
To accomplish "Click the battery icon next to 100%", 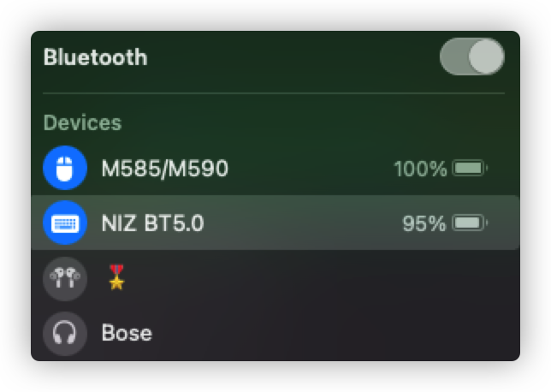I will (x=470, y=169).
